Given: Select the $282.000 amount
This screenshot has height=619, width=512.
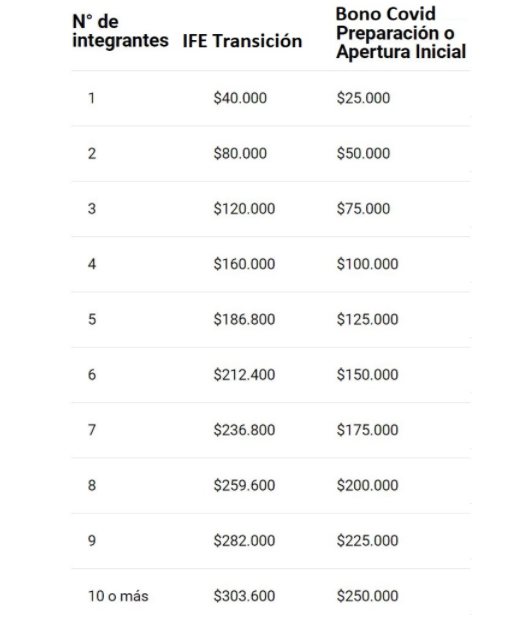Looking at the screenshot, I should [244, 540].
